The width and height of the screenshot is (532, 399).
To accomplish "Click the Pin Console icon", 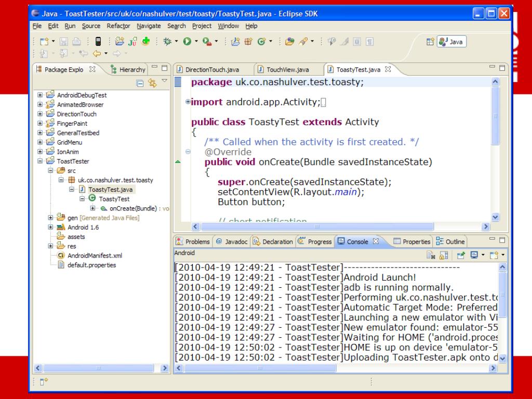I will (461, 255).
